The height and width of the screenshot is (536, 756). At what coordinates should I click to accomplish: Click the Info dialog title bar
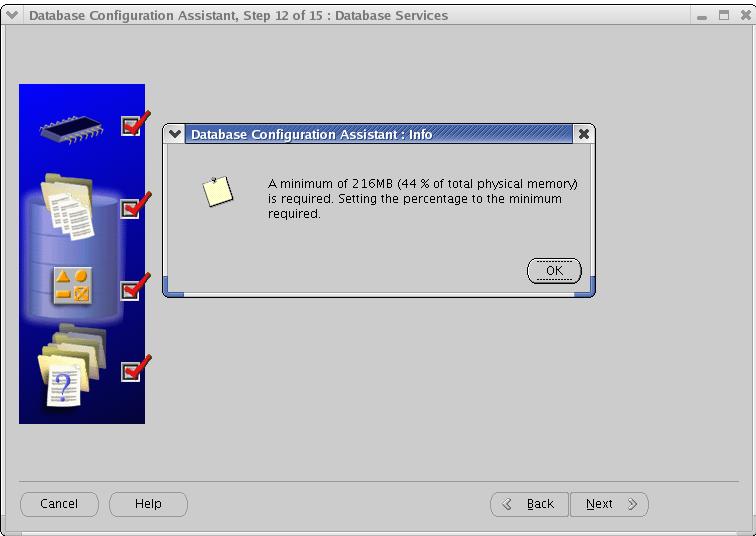click(x=380, y=134)
